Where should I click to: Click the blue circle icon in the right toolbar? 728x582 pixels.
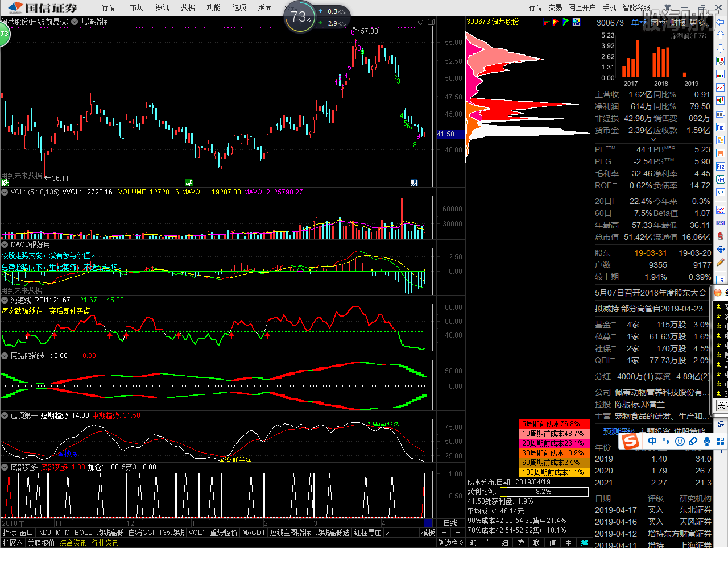(721, 192)
